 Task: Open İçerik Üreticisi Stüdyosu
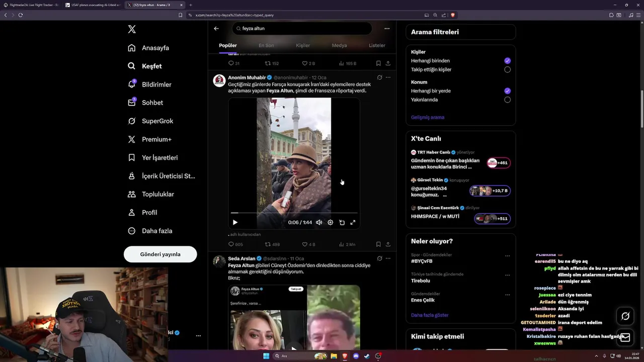162,176
